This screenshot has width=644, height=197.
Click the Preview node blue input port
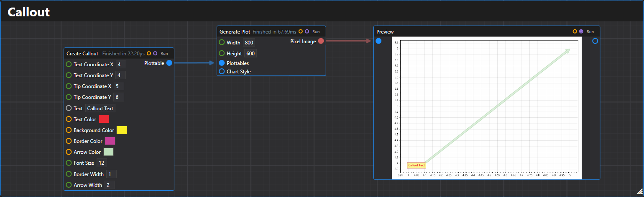pyautogui.click(x=378, y=41)
